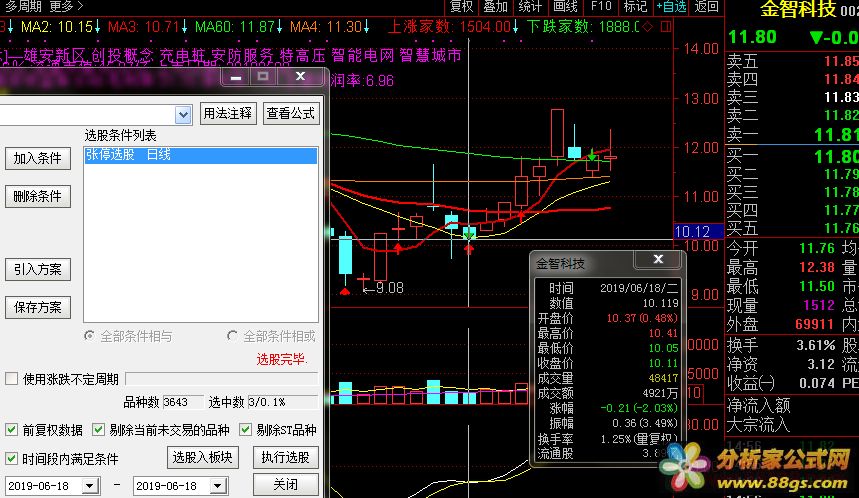Click the square icon beside the diamond
The height and width of the screenshot is (498, 859).
coord(666,26)
